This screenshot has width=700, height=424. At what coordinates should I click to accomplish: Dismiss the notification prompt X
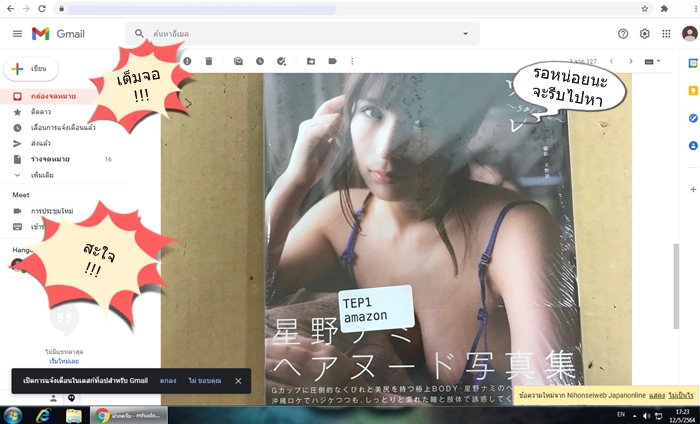238,381
